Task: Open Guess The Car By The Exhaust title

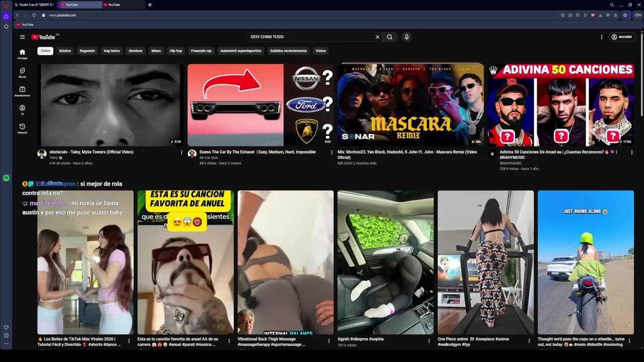Action: coord(258,152)
